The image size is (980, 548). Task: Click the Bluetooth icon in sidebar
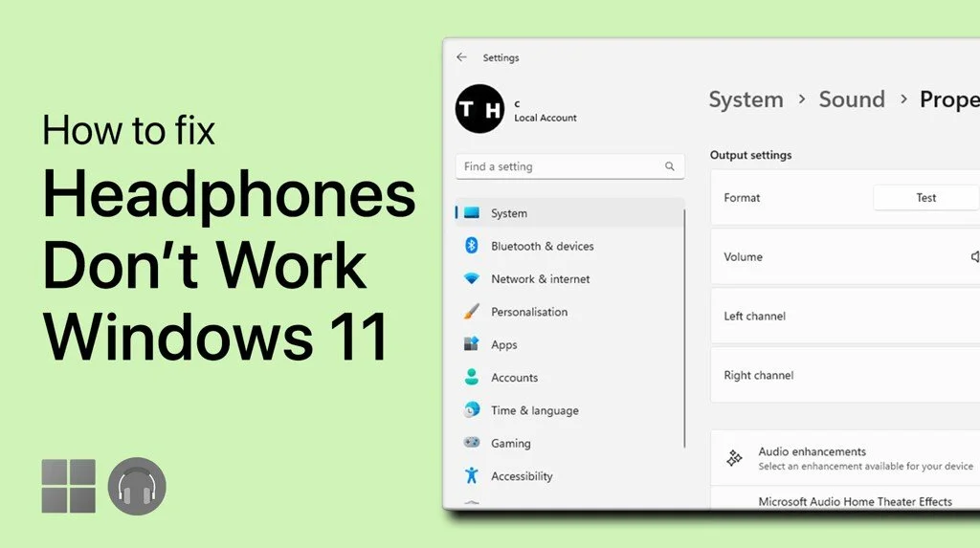(x=472, y=246)
